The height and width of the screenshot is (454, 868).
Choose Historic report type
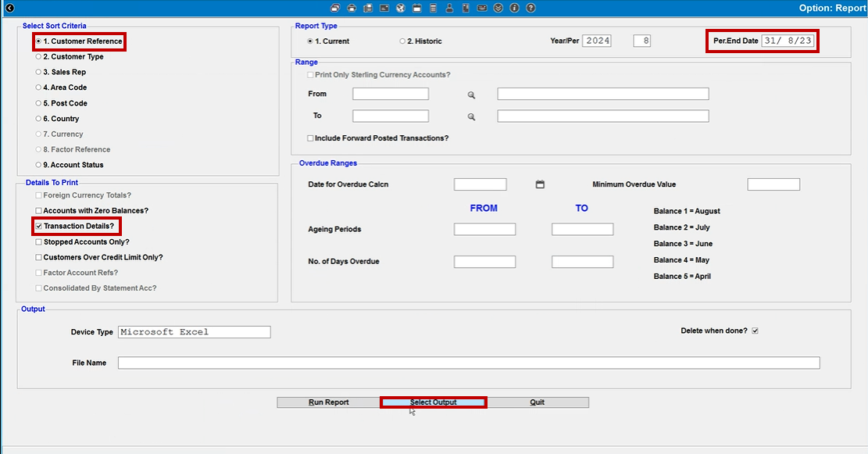point(420,41)
